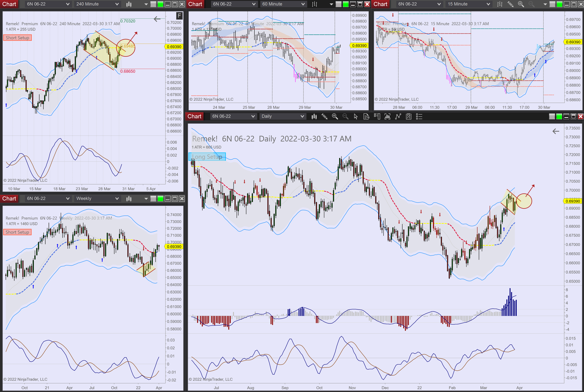Viewport: 584px width, 392px height.
Task: Click the F button on 240 Minute chart
Action: 179,16
